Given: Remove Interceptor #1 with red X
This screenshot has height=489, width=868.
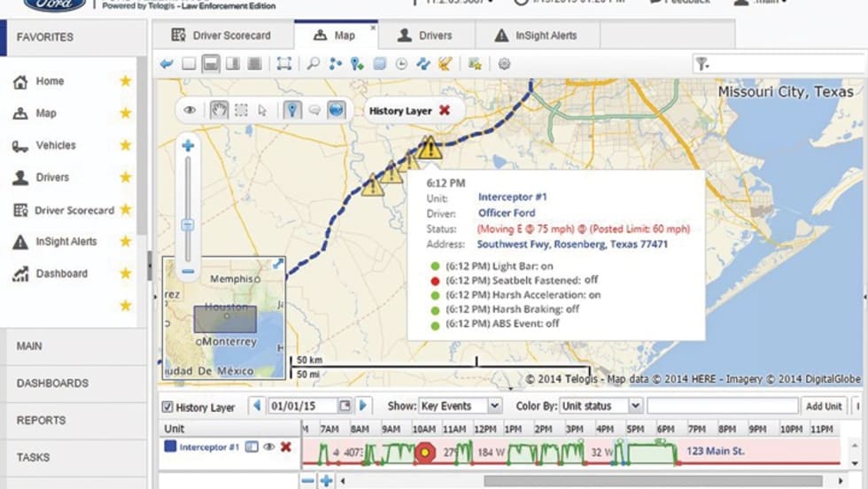Looking at the screenshot, I should tap(286, 447).
